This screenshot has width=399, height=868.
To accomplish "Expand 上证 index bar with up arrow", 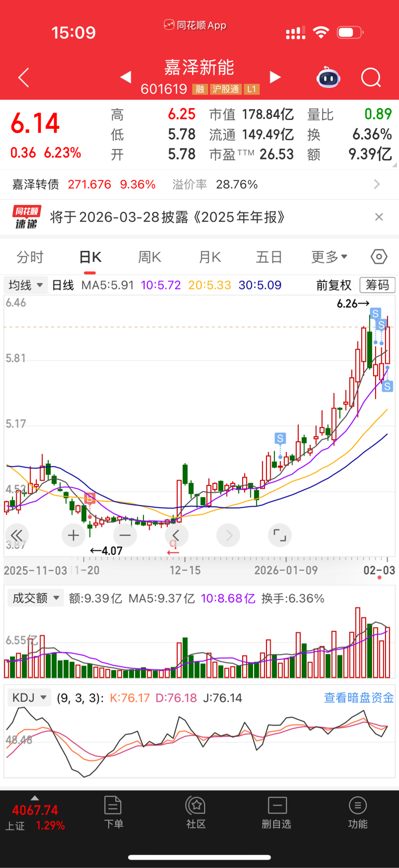I will point(35,798).
